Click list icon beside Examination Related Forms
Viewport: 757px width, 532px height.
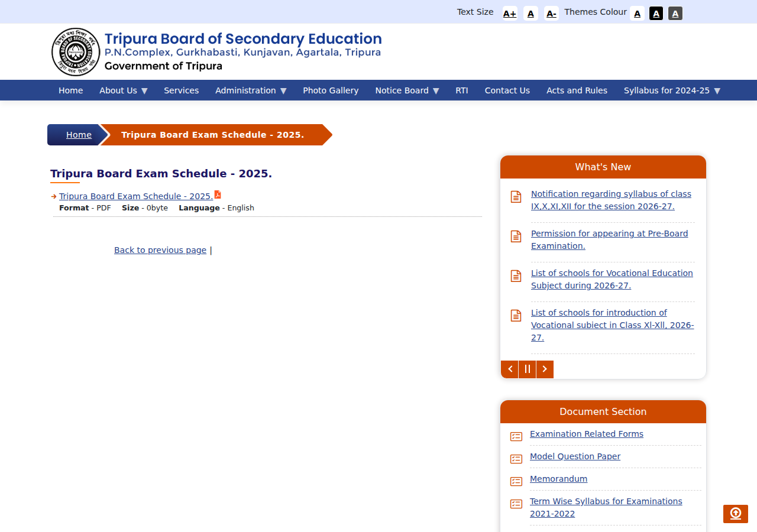pos(516,437)
